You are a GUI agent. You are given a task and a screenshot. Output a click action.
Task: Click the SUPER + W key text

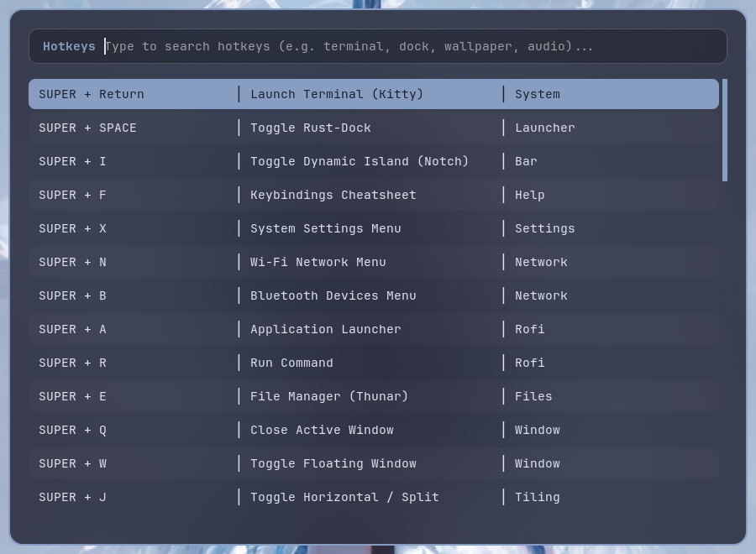72,463
